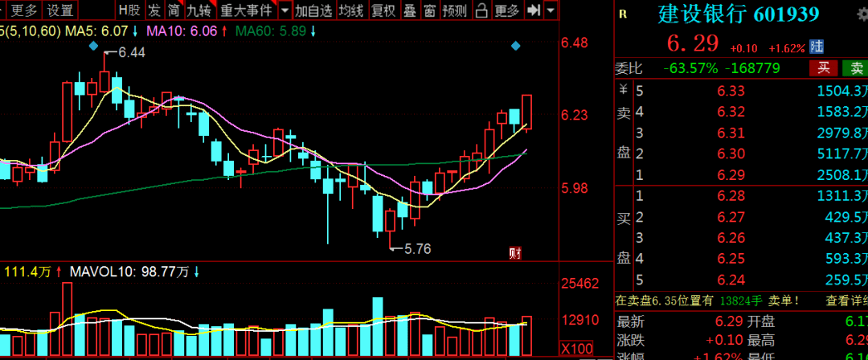The width and height of the screenshot is (868, 360).
Task: Click the blue 陆 badge after +1.62%
Action: coord(816,47)
